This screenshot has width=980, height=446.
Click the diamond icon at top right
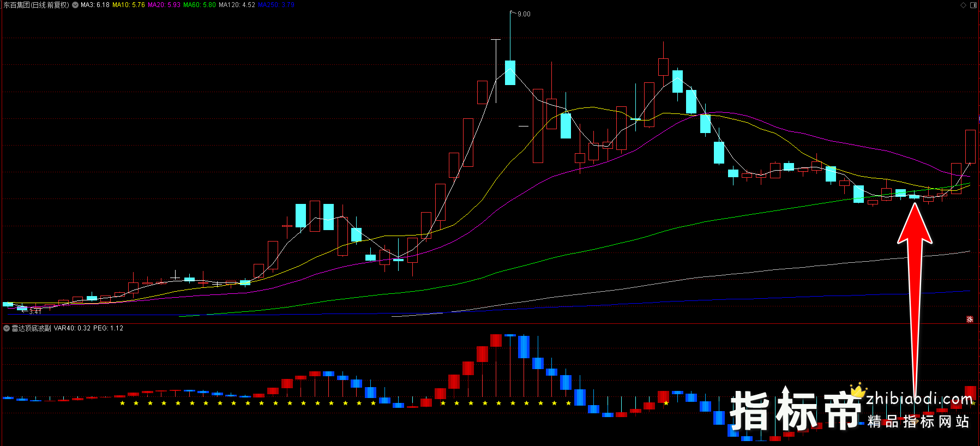(963, 5)
